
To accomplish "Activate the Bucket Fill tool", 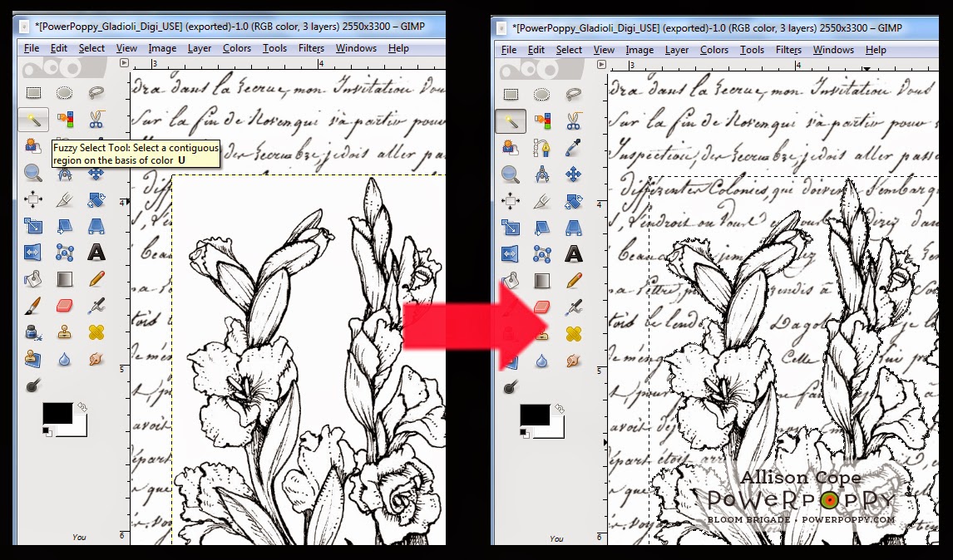I will 33,280.
